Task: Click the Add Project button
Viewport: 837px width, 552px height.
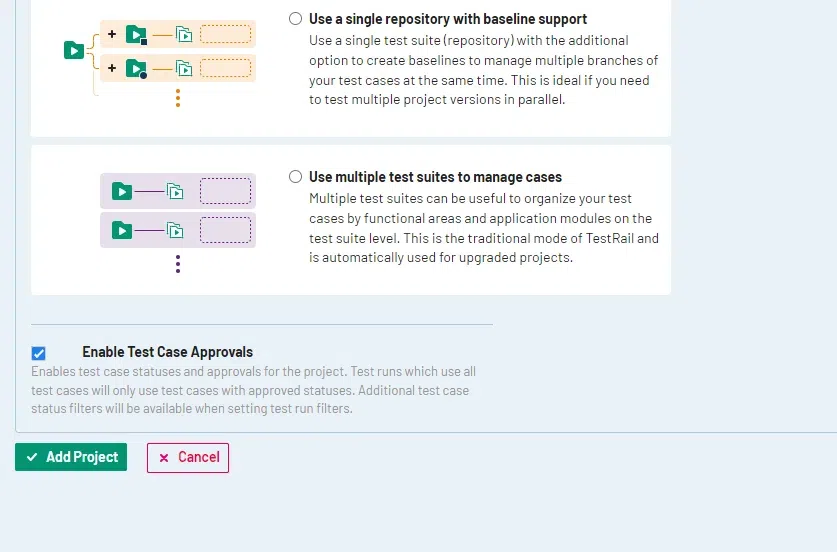Action: (71, 457)
